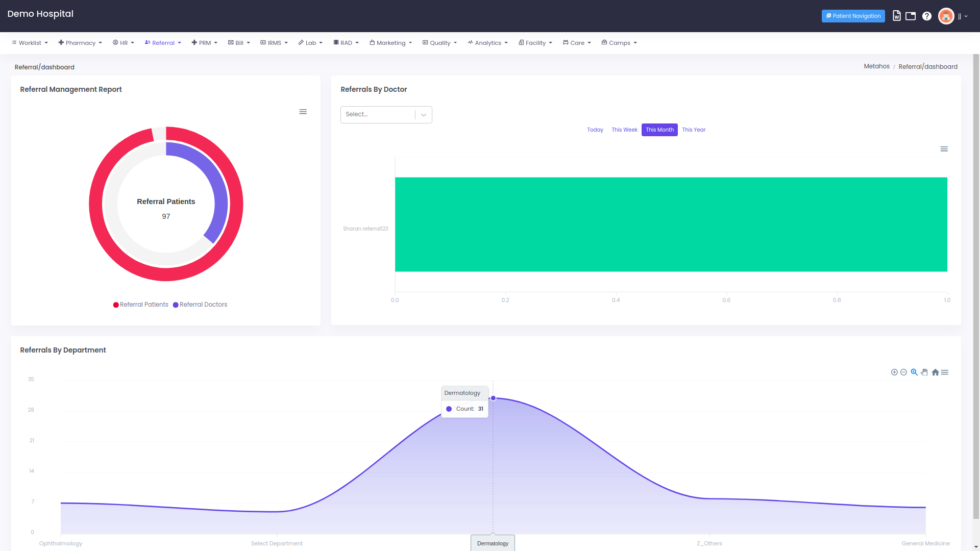Click the hamburger icon on Referrals By Doctor
The width and height of the screenshot is (980, 551).
click(x=944, y=148)
